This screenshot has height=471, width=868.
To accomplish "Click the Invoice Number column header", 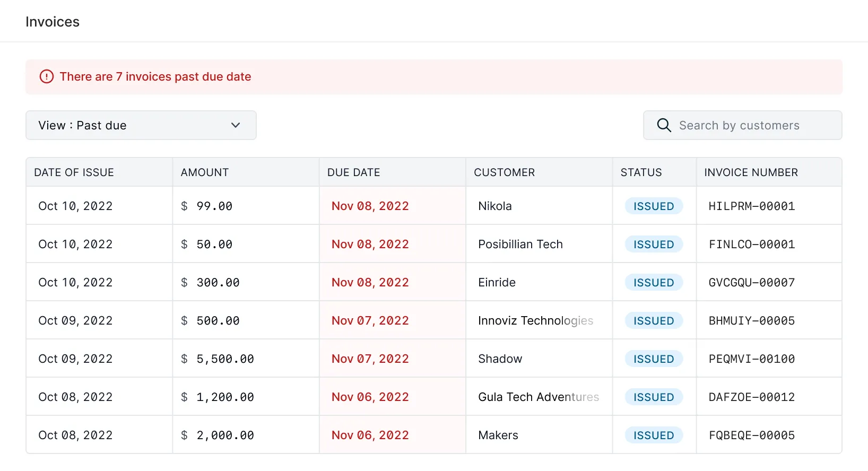I will tap(751, 172).
